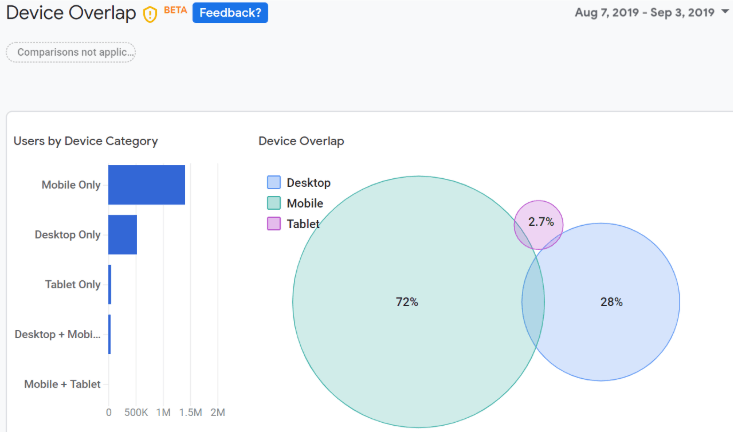Click the Mobile legend color swatch

274,203
